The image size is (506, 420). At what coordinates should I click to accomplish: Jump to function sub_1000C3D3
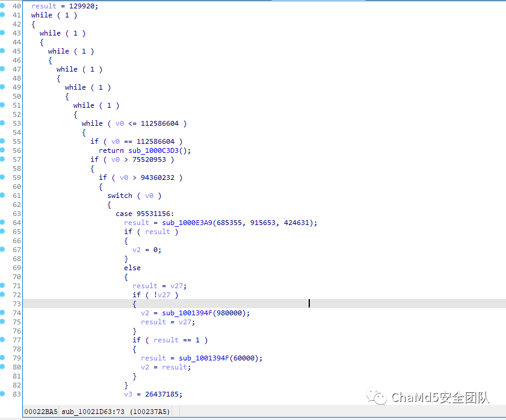tap(153, 151)
